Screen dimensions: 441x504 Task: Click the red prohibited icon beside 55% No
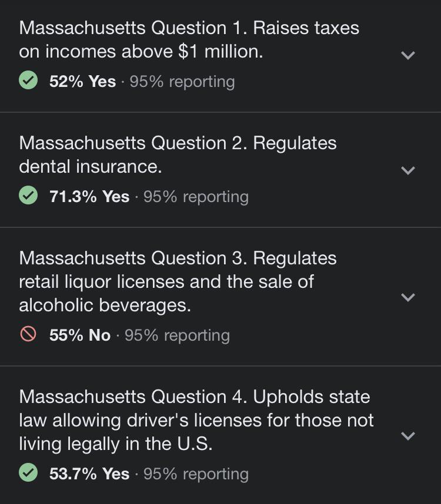coord(28,334)
